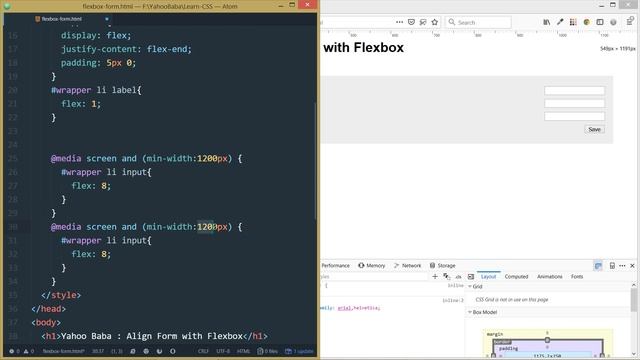Click the screenshot icon in the address bar
The width and height of the screenshot is (640, 360).
pos(423,22)
